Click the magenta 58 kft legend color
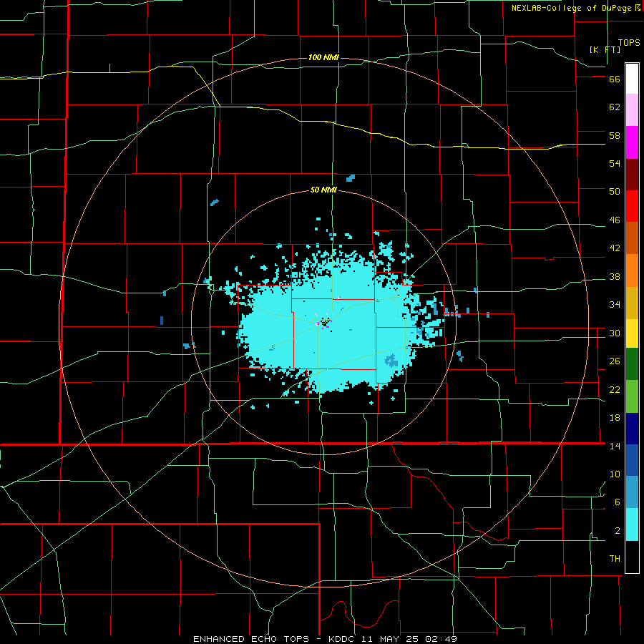The image size is (644, 644). 632,142
